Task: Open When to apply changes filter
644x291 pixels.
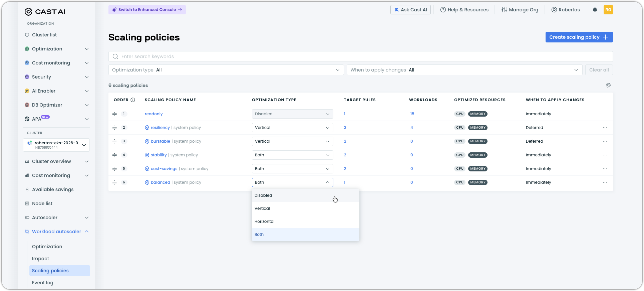Action: coord(464,70)
